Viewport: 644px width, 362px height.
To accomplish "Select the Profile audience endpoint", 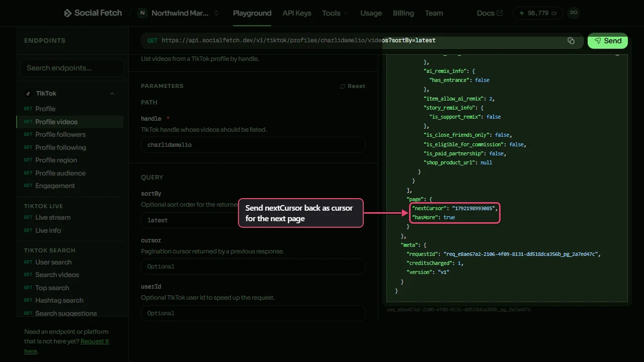I will 70,173.
